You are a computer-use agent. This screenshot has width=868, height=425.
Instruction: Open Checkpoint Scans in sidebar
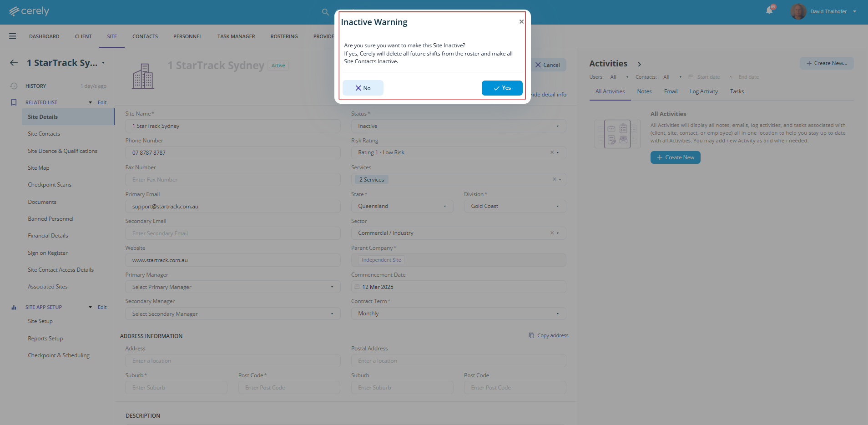50,185
